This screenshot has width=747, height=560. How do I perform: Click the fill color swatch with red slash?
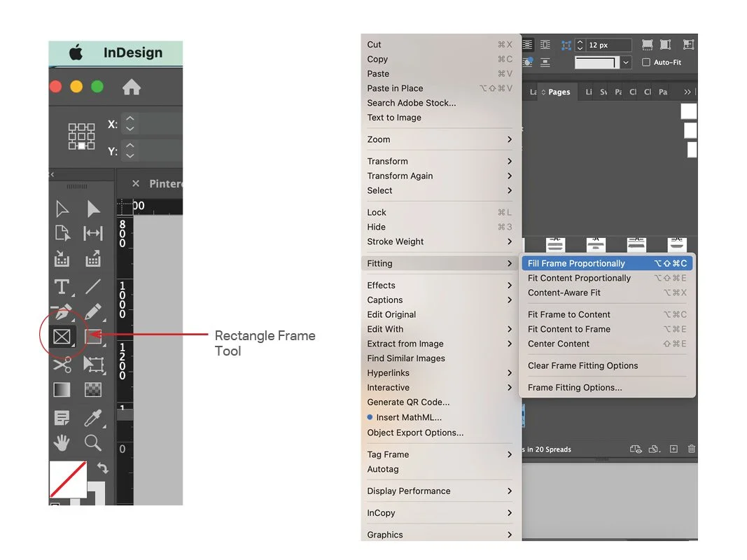[x=68, y=479]
